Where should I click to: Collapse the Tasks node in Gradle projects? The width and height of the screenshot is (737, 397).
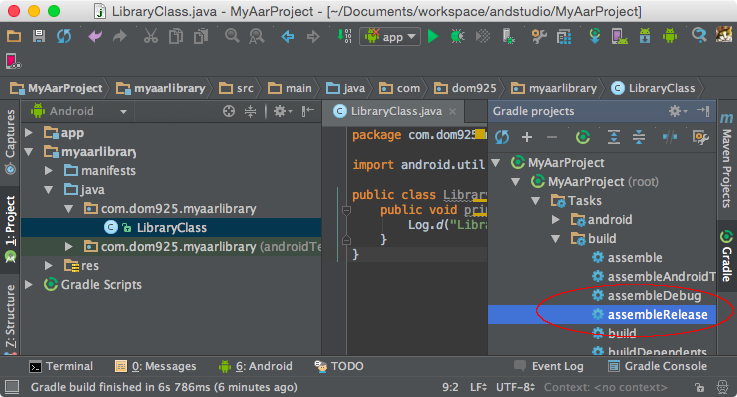coord(535,201)
